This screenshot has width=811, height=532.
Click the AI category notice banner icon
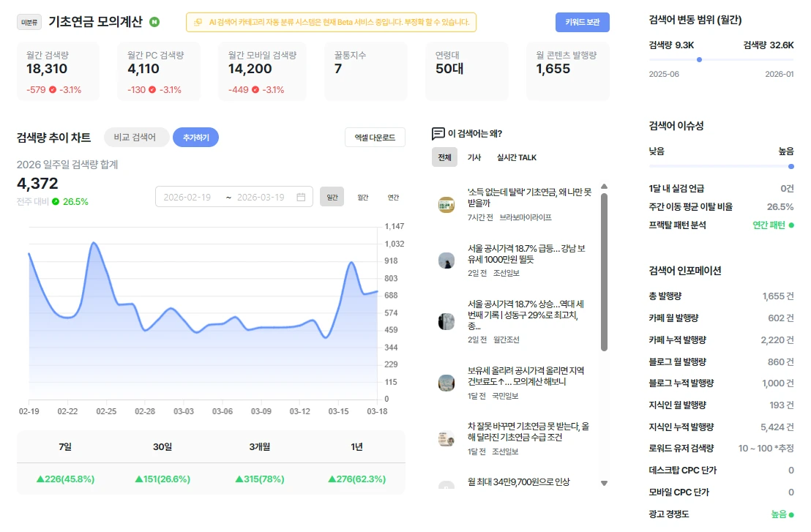point(198,22)
